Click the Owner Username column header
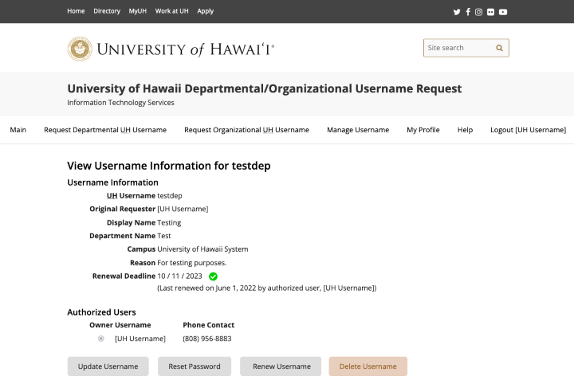This screenshot has height=392, width=574. pyautogui.click(x=120, y=325)
